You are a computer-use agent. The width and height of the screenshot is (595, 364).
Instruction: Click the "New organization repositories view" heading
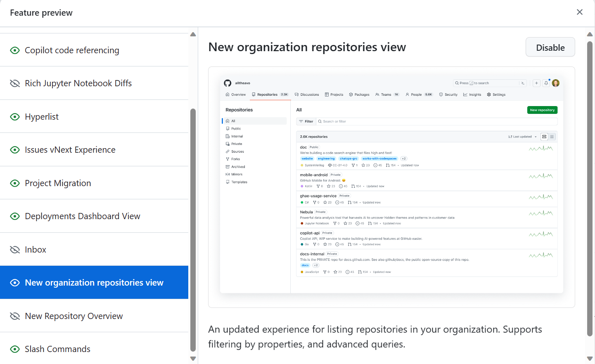[307, 47]
